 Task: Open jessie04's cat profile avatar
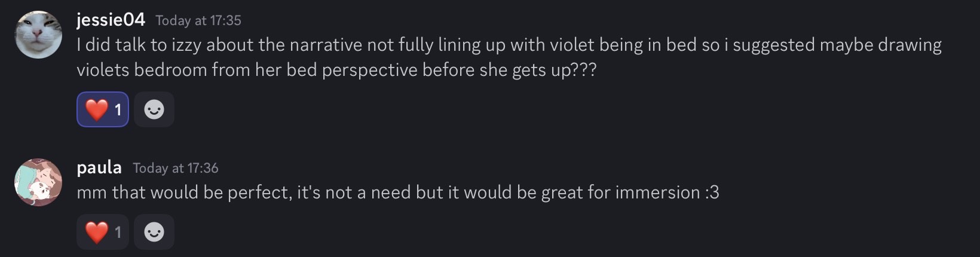tap(38, 35)
